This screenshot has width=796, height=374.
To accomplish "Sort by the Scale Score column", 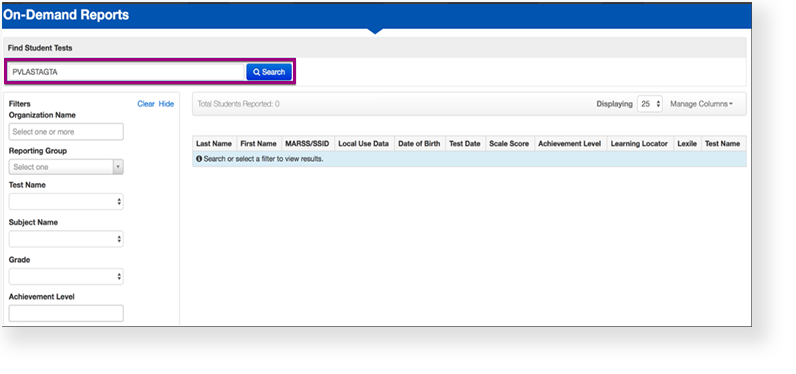I will point(509,144).
